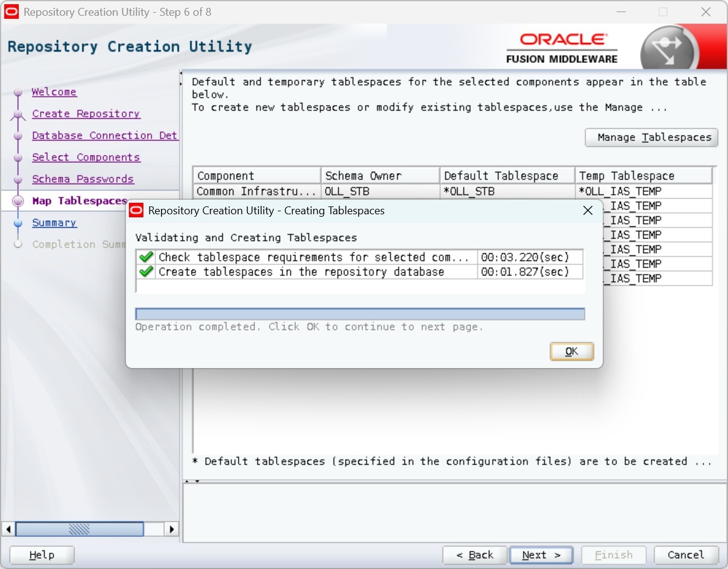Image resolution: width=728 pixels, height=569 pixels.
Task: Open Database Connection Details step
Action: [104, 136]
